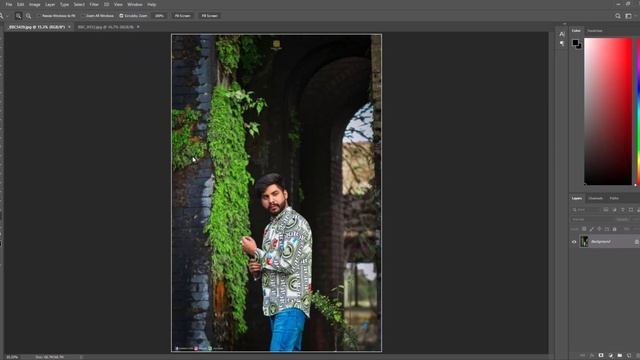The width and height of the screenshot is (640, 360).
Task: Open the Character panel icon
Action: click(x=562, y=34)
